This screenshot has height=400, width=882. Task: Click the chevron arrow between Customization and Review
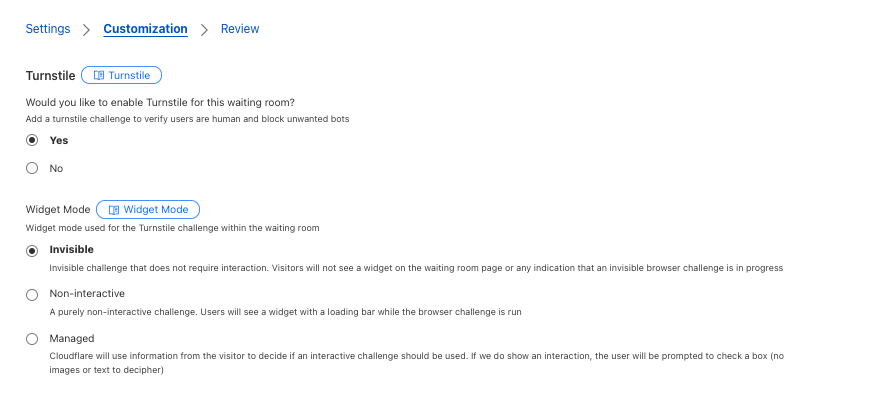tap(204, 30)
